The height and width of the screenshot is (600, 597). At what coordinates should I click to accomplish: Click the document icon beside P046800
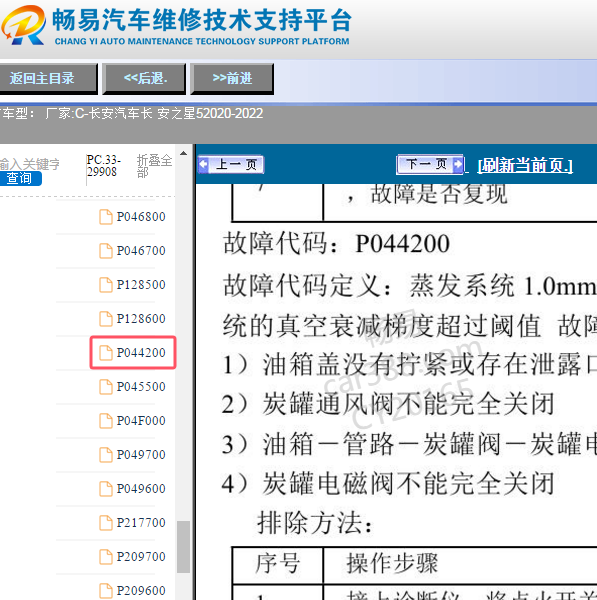coord(106,217)
